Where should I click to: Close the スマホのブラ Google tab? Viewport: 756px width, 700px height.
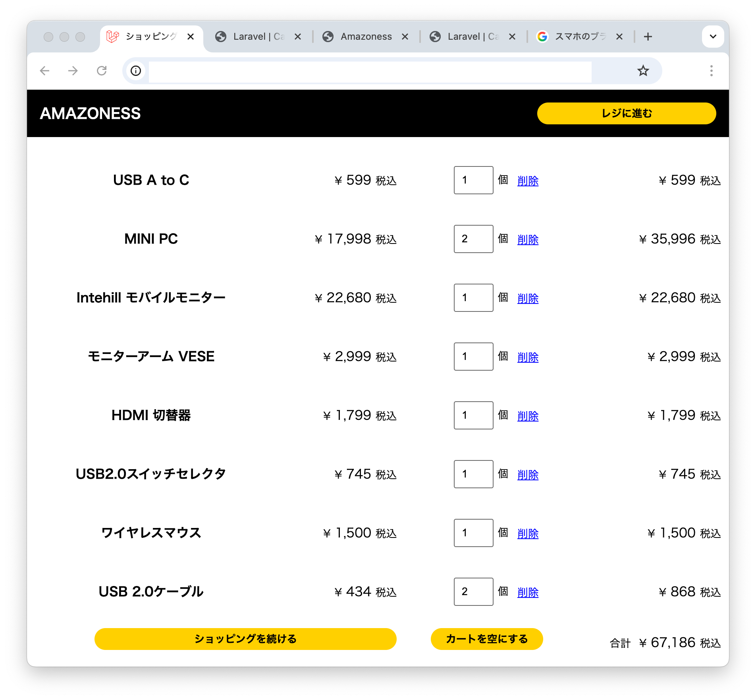coord(619,37)
